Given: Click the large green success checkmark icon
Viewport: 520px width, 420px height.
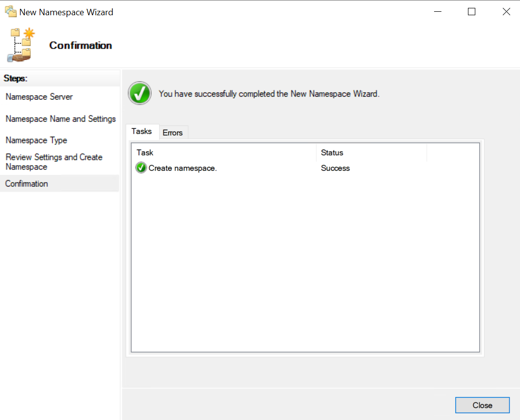Looking at the screenshot, I should 140,93.
